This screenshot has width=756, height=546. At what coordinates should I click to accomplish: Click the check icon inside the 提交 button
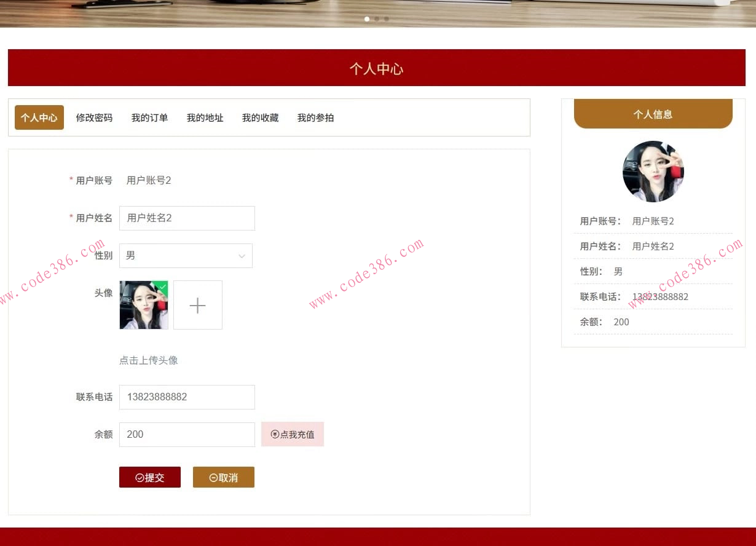pos(140,477)
